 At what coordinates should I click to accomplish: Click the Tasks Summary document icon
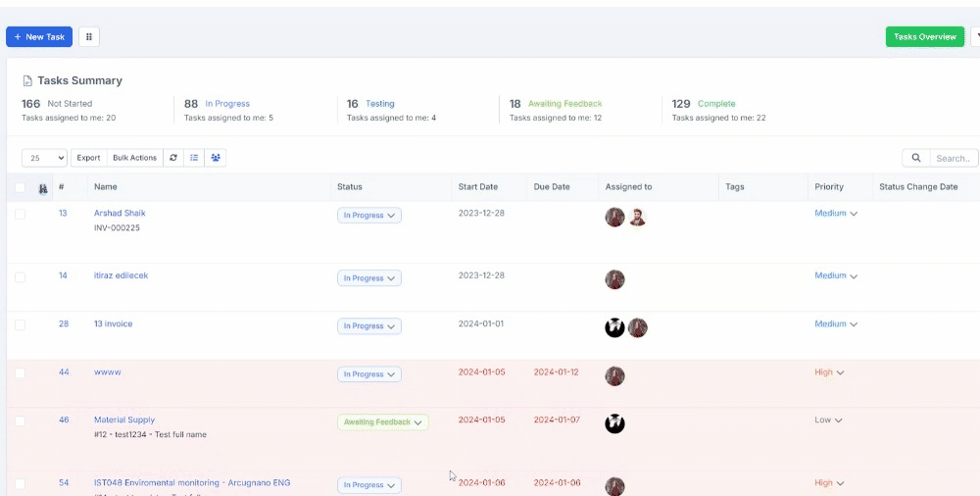click(x=27, y=80)
